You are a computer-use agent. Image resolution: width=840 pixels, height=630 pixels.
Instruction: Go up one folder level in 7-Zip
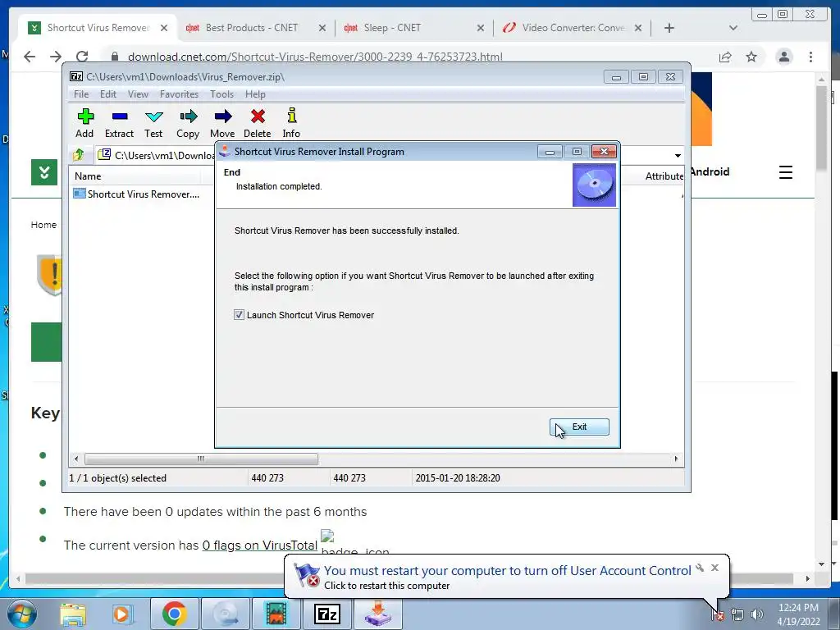[79, 155]
